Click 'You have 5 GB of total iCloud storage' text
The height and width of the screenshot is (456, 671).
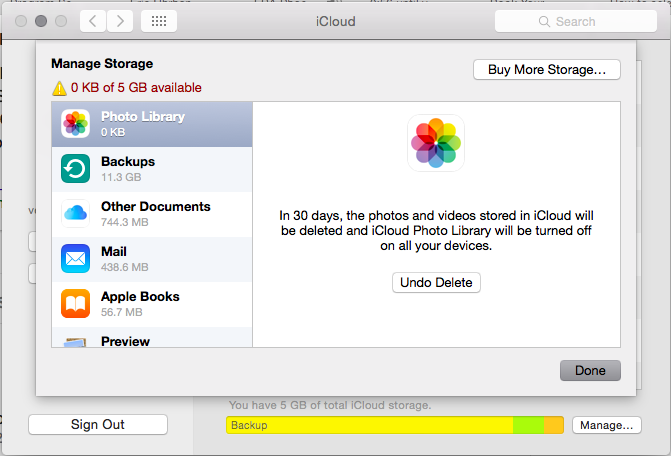click(x=330, y=405)
